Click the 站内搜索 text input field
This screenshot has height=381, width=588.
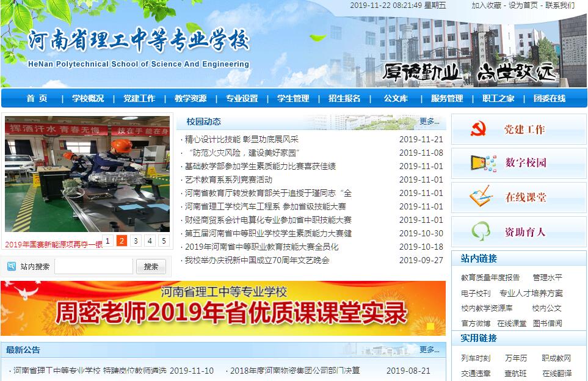click(93, 266)
